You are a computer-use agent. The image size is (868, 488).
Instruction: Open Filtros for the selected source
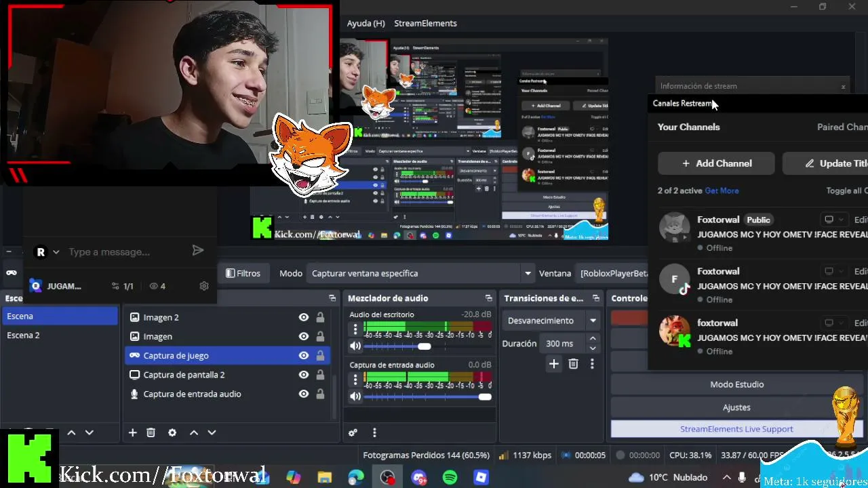pyautogui.click(x=243, y=273)
